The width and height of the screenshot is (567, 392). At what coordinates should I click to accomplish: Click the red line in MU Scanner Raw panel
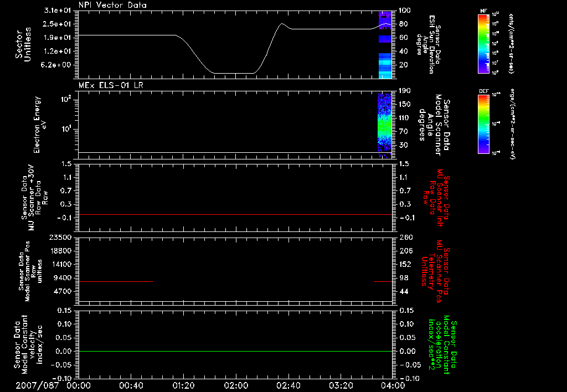pos(235,214)
